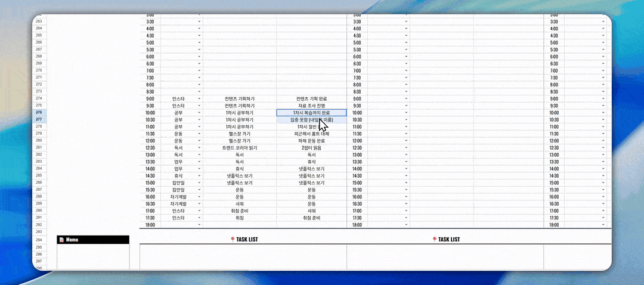This screenshot has height=285, width=644.
Task: Open the 공부 dropdown in the 11:00 row
Action: tap(199, 127)
